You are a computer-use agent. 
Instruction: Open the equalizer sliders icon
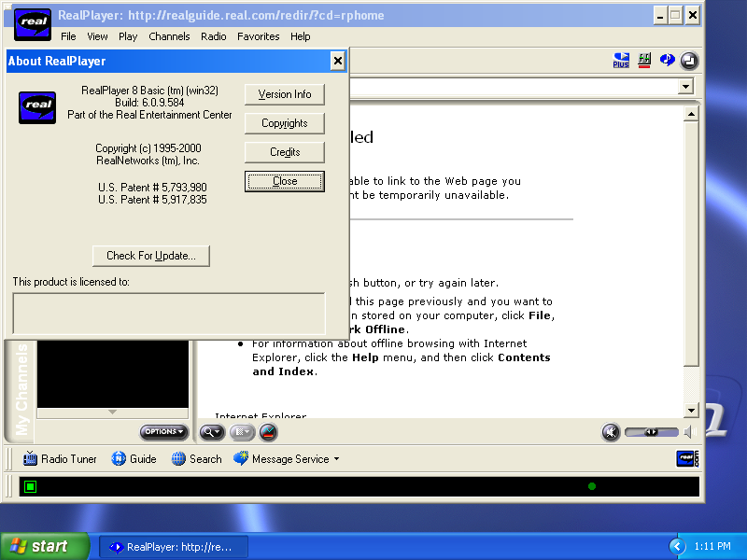point(644,61)
